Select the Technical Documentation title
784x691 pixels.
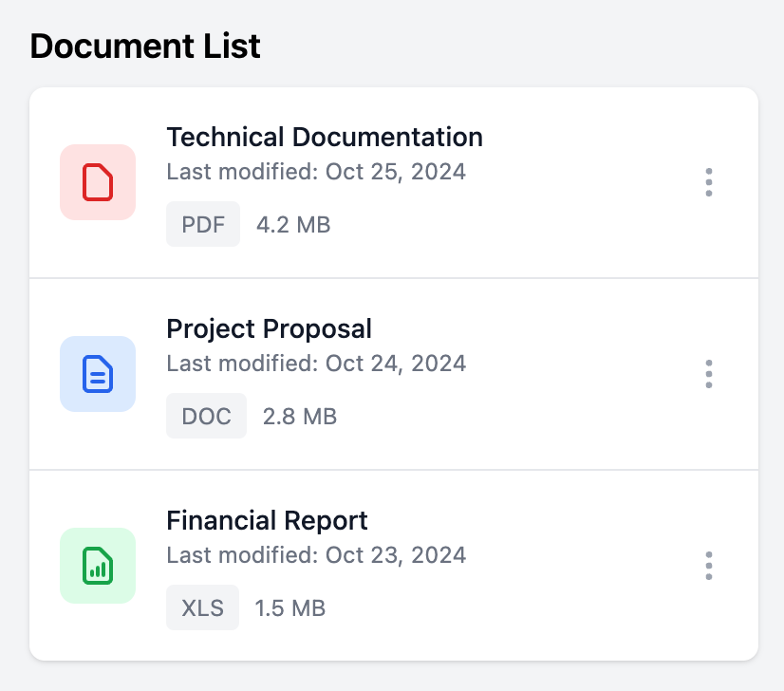325,137
